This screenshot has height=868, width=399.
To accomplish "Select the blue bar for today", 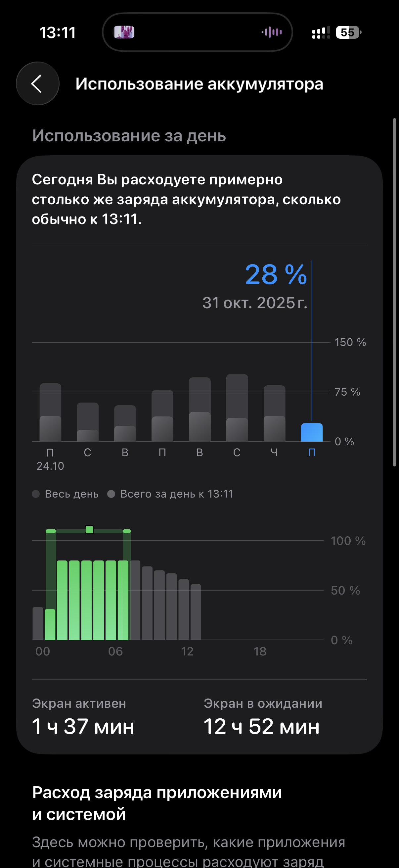I will tap(312, 432).
